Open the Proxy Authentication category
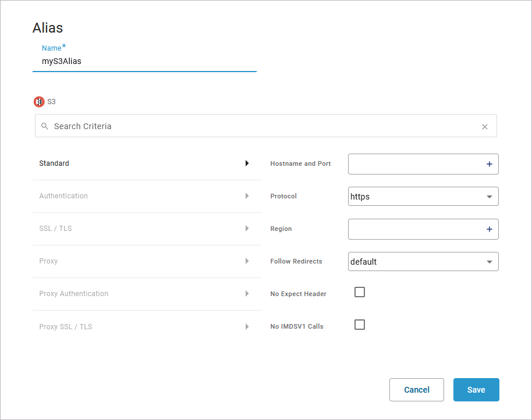 [x=73, y=294]
